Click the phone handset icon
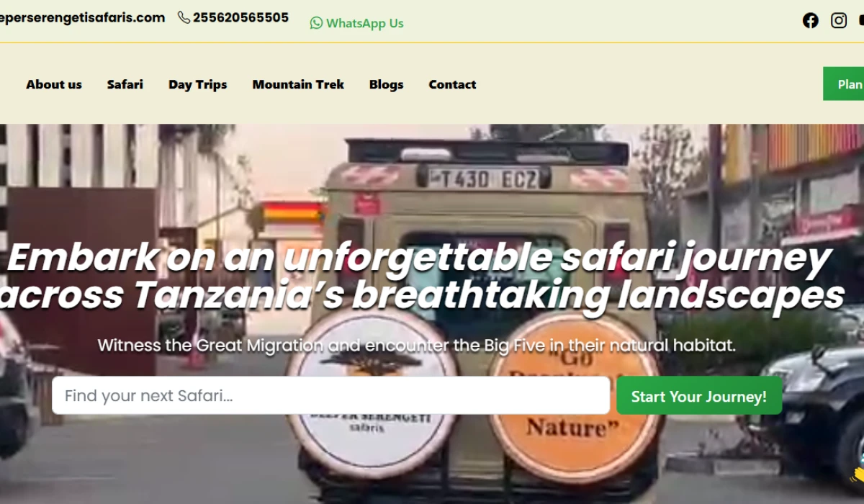864x504 pixels. pyautogui.click(x=184, y=17)
